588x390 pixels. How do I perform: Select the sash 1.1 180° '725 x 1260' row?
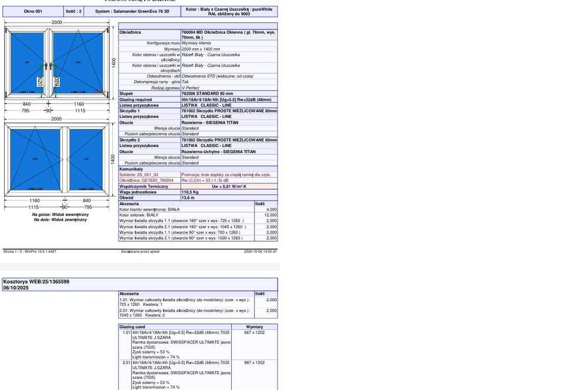click(x=186, y=221)
